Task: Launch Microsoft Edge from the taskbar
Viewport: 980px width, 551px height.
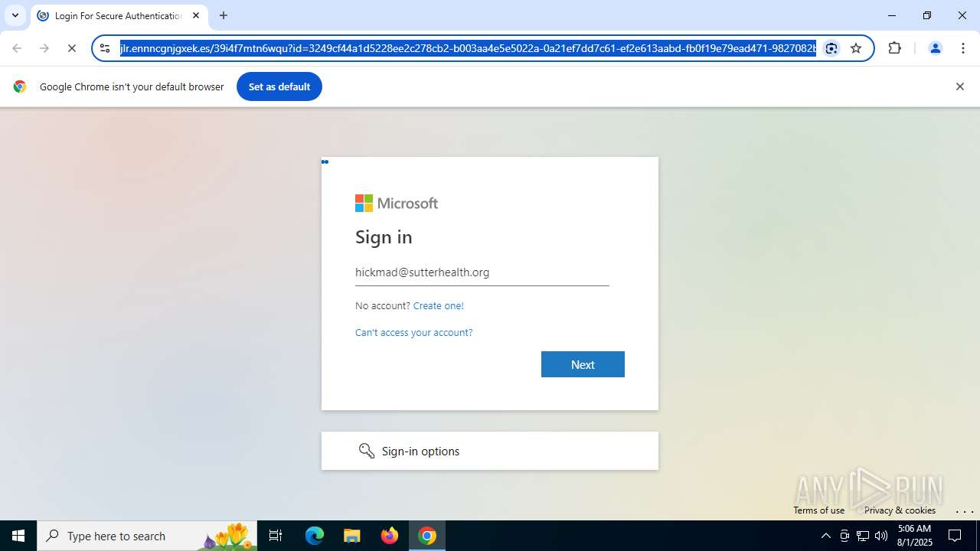Action: click(315, 536)
